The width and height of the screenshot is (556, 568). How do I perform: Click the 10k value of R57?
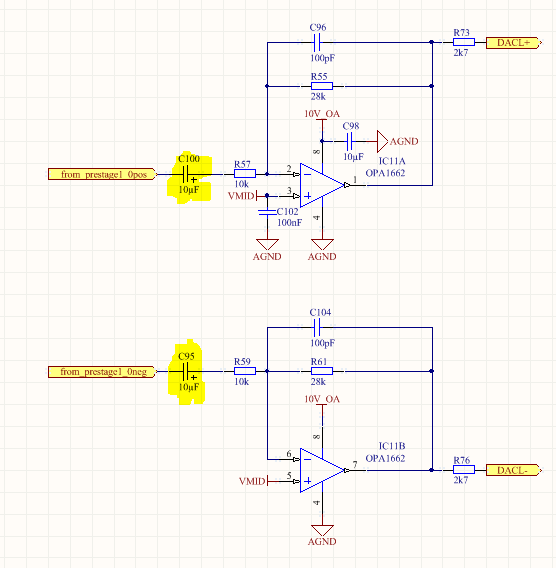click(241, 184)
